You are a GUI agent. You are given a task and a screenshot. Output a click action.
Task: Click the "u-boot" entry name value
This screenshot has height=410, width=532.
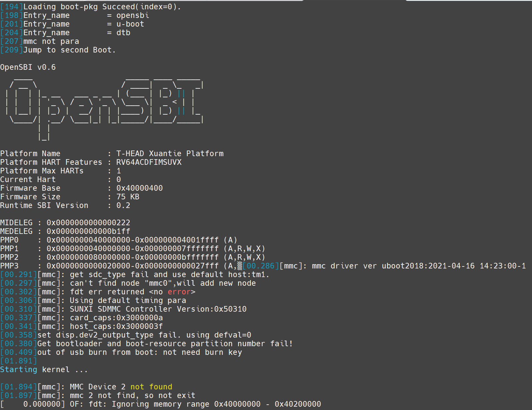pos(130,24)
